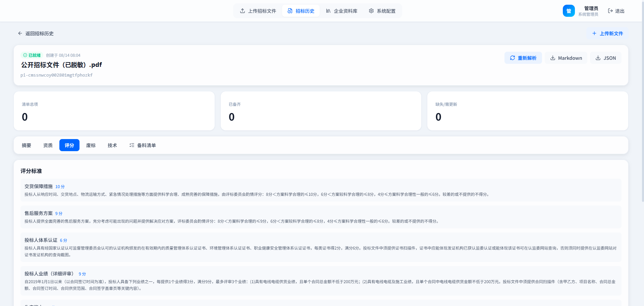Select the 废标 tab
The height and width of the screenshot is (306, 644).
(91, 145)
